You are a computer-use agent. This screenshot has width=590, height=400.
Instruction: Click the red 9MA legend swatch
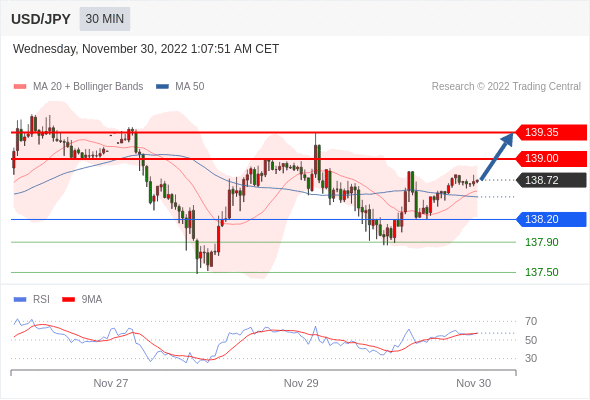click(68, 300)
